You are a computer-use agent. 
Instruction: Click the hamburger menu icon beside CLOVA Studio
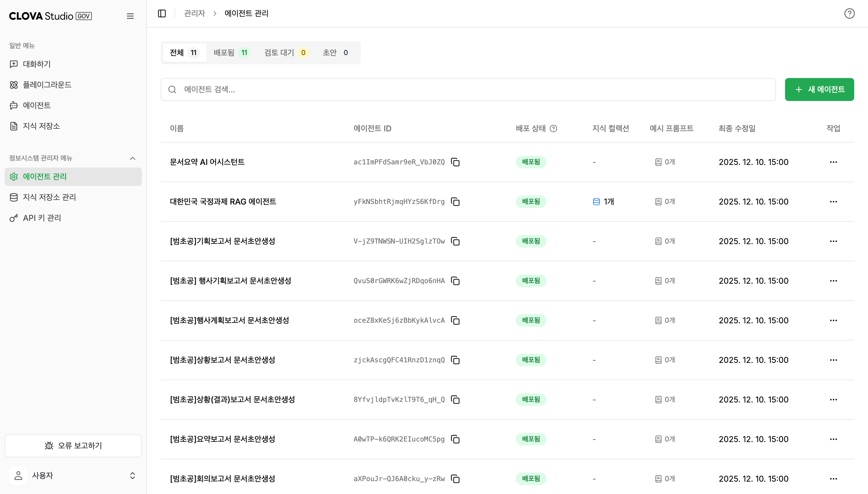click(x=130, y=16)
